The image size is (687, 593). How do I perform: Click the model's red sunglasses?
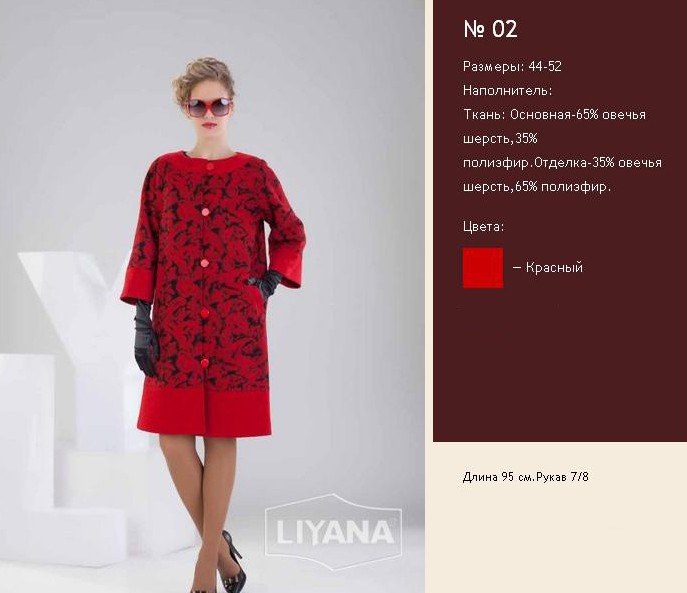coord(209,107)
